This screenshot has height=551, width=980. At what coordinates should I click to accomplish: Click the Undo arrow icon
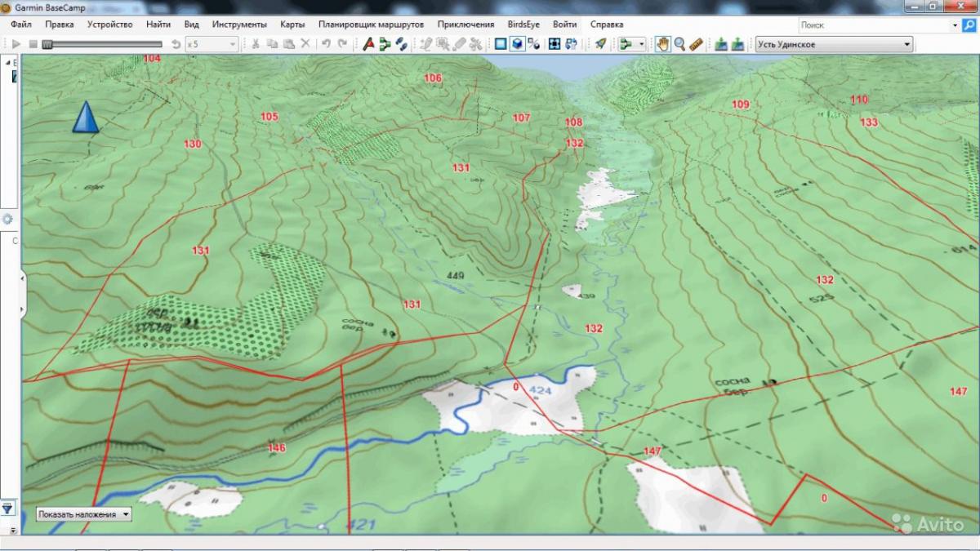tap(326, 44)
